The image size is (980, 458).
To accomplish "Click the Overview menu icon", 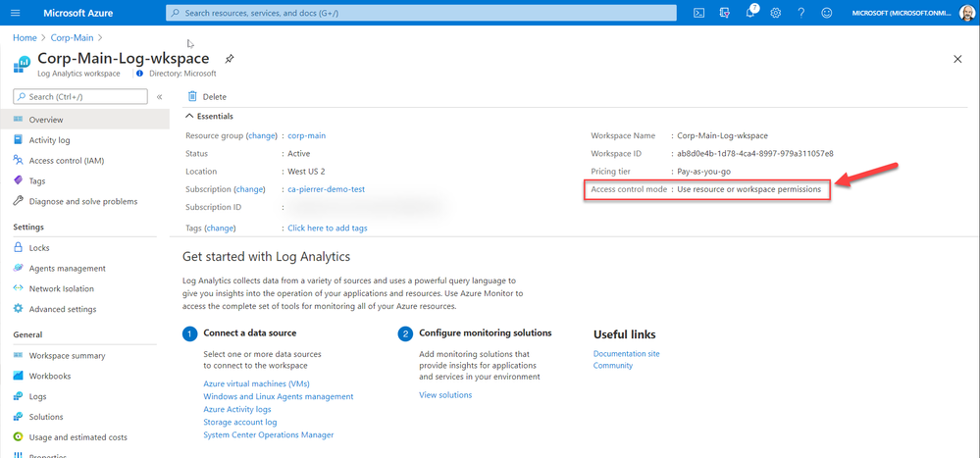I will (x=18, y=120).
